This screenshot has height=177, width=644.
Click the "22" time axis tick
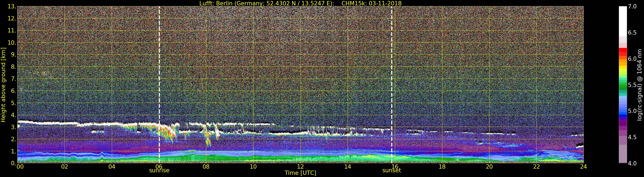(536, 166)
